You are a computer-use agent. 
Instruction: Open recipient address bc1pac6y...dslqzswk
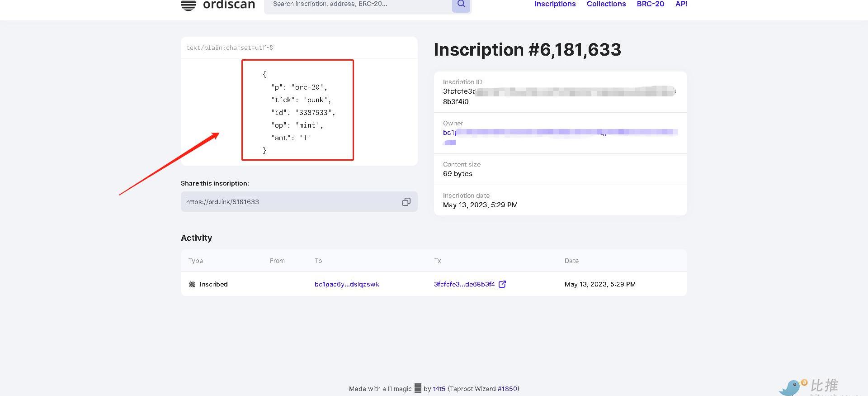[347, 284]
